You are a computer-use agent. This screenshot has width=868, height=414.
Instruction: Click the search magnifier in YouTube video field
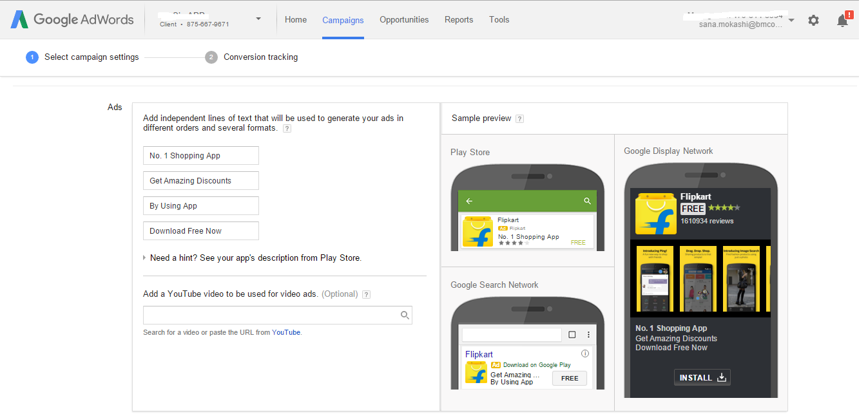coord(405,315)
